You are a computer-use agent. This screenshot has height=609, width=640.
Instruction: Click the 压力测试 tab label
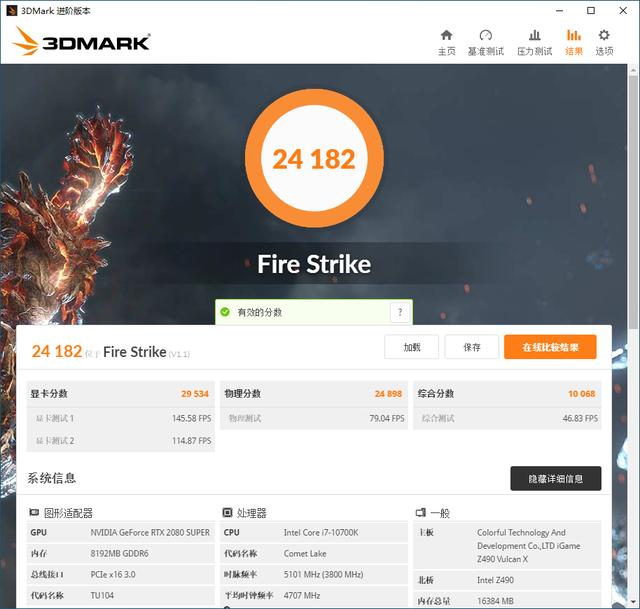534,51
